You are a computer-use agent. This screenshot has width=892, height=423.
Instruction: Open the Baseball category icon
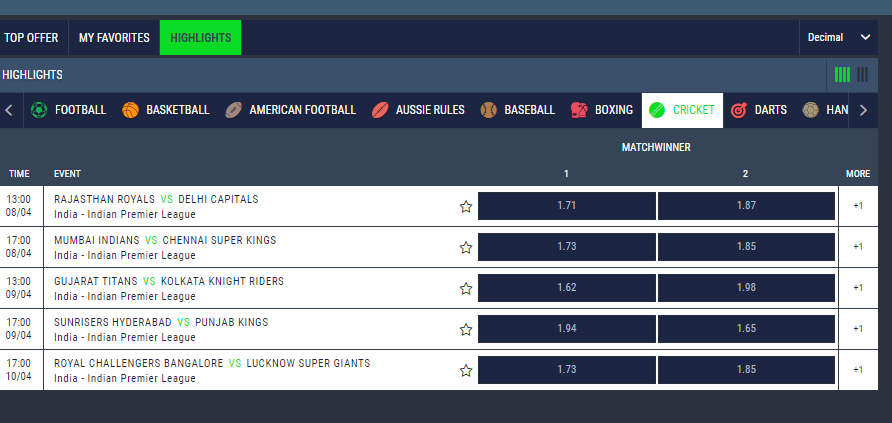coord(489,110)
